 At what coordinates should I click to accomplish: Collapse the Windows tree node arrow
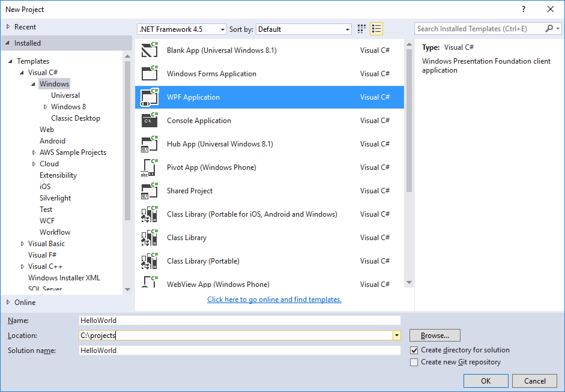click(x=34, y=84)
